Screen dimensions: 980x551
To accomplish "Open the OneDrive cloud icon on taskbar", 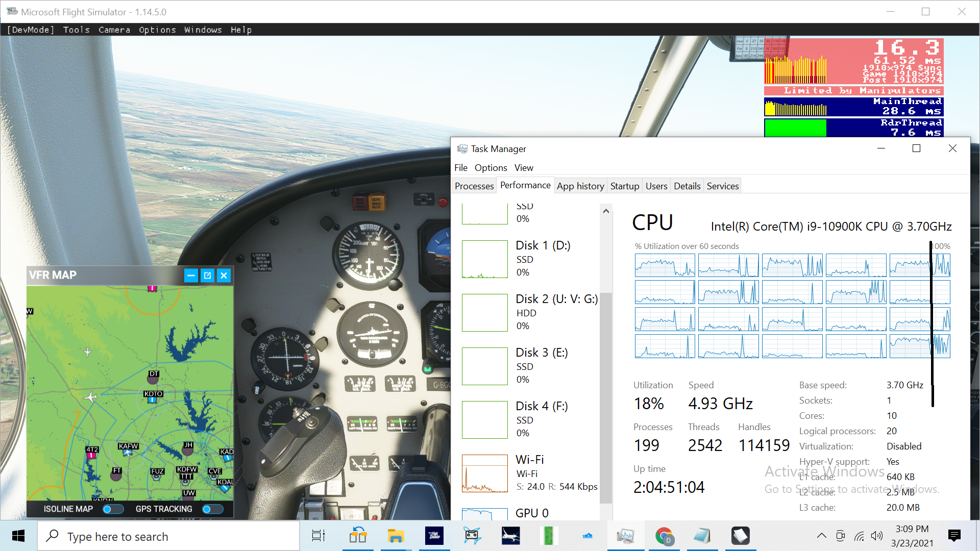I will click(587, 536).
